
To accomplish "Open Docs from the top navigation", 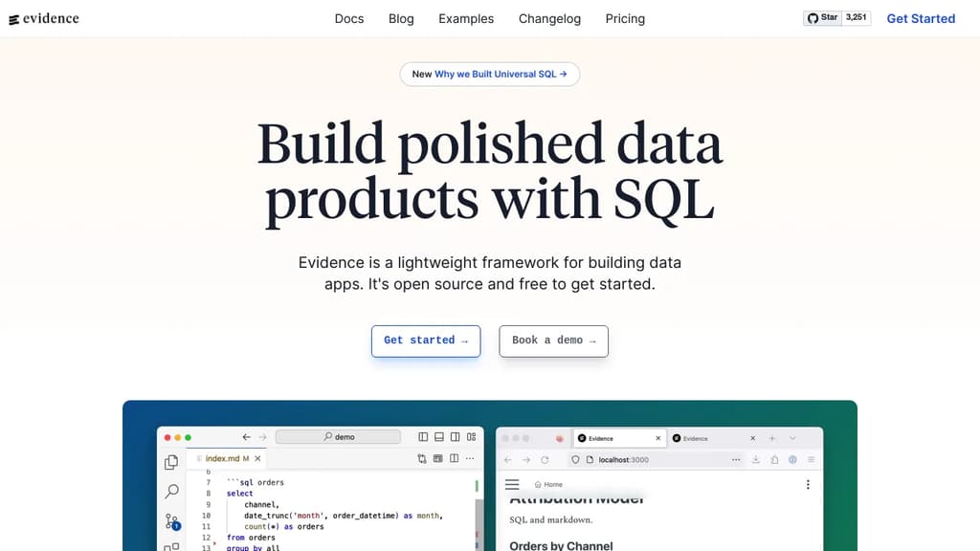I will (x=348, y=18).
